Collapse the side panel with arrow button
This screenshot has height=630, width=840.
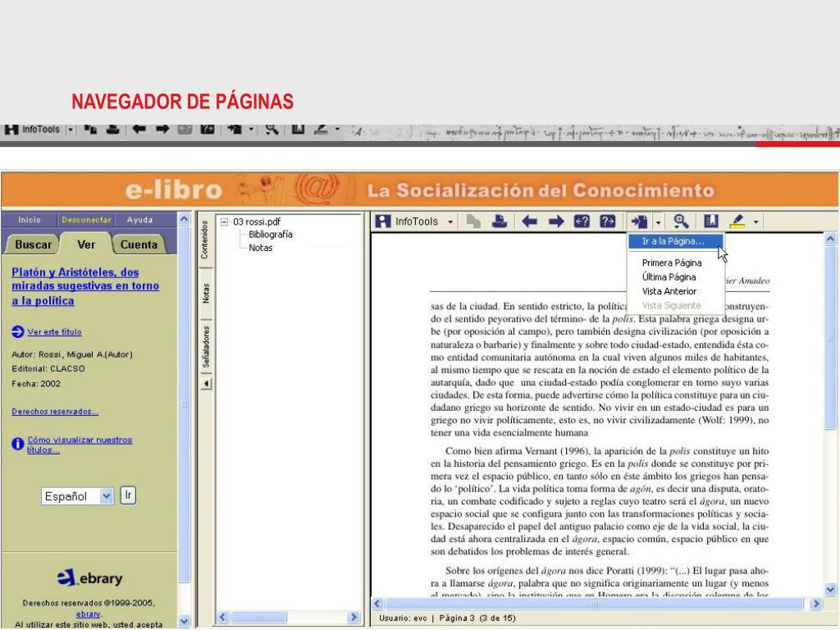pyautogui.click(x=206, y=384)
